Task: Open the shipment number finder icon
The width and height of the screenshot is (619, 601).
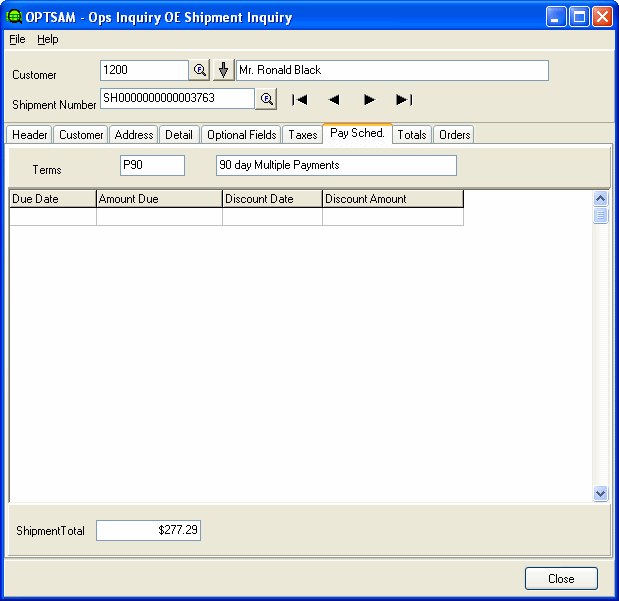Action: coord(266,99)
